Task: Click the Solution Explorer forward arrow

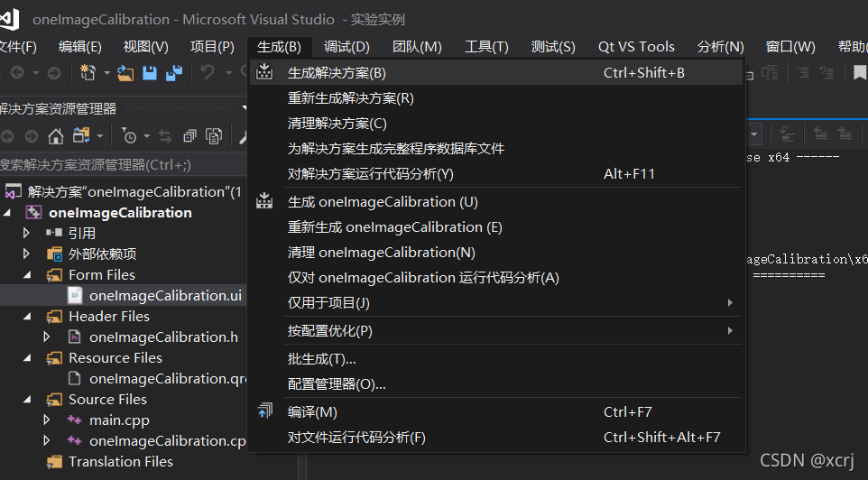Action: (32, 135)
